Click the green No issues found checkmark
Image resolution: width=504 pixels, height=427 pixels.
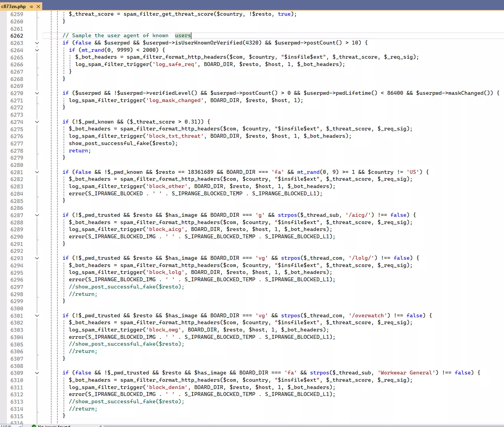coord(34,426)
